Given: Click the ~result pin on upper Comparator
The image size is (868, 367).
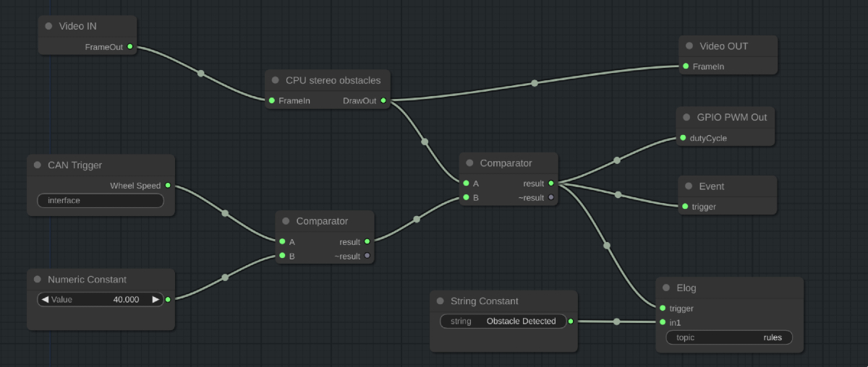Looking at the screenshot, I should point(550,197).
